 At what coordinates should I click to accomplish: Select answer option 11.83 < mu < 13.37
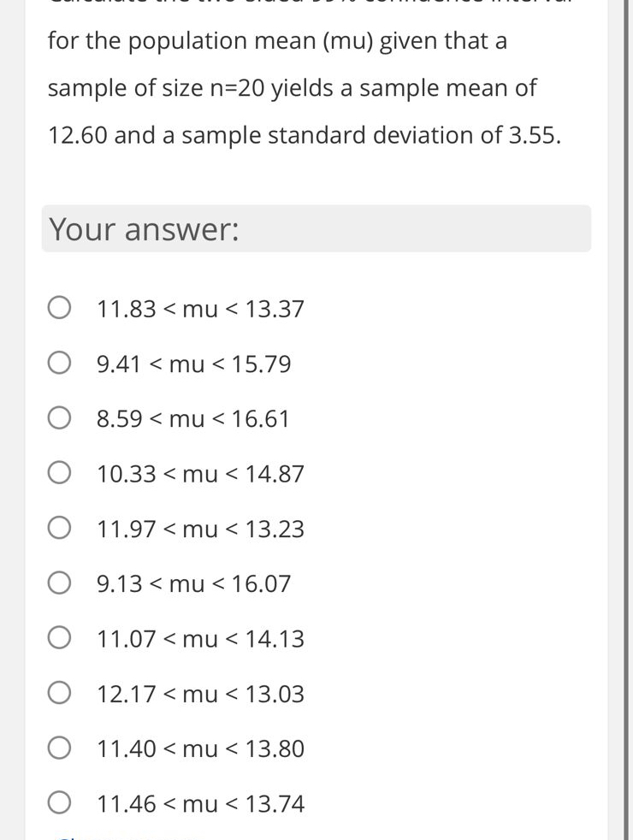200,309
